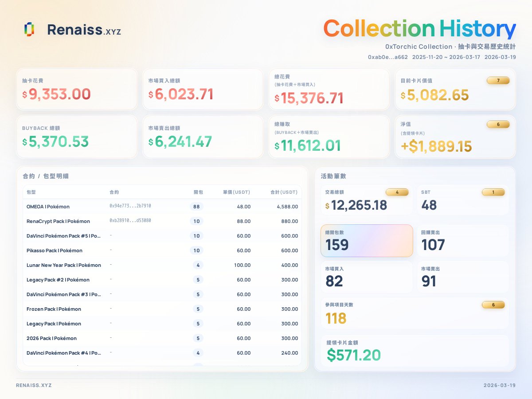Viewport: 532px width, 399px height.
Task: Click gold badge 6 on 參與項目天數
Action: 493,305
